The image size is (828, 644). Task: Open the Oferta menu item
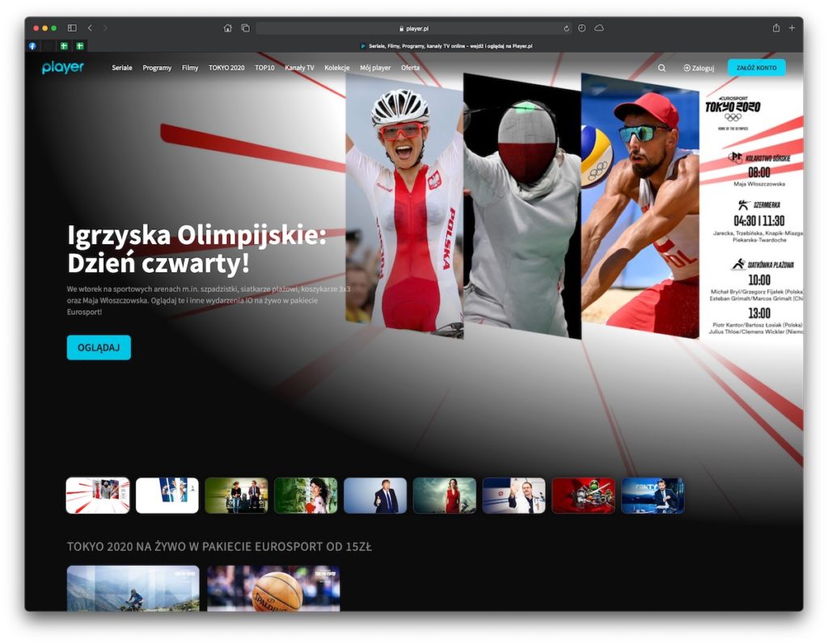[x=410, y=68]
